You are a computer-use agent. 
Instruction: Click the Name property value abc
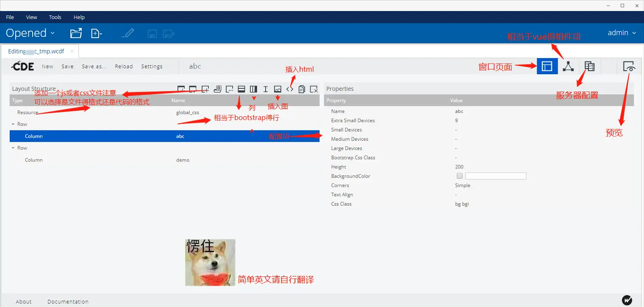point(459,112)
